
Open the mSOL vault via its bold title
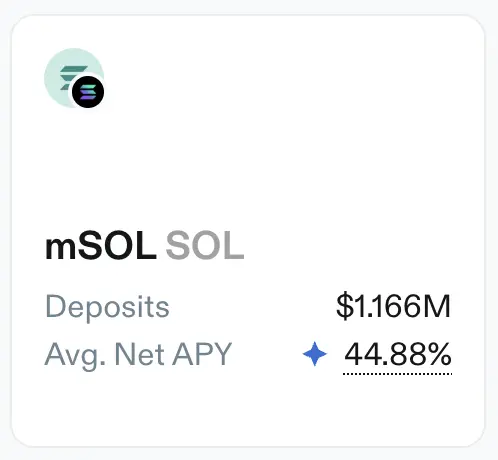[101, 246]
